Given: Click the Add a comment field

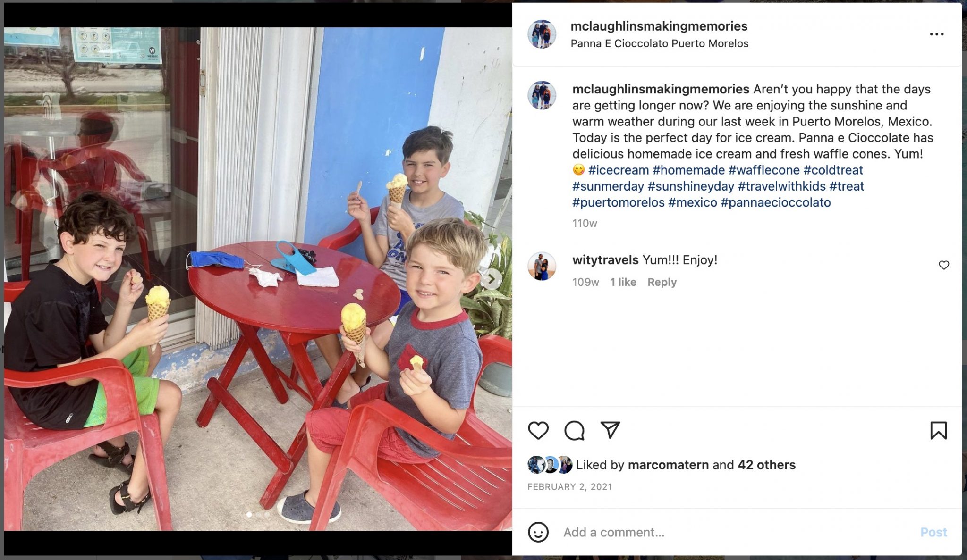Looking at the screenshot, I should pos(737,532).
